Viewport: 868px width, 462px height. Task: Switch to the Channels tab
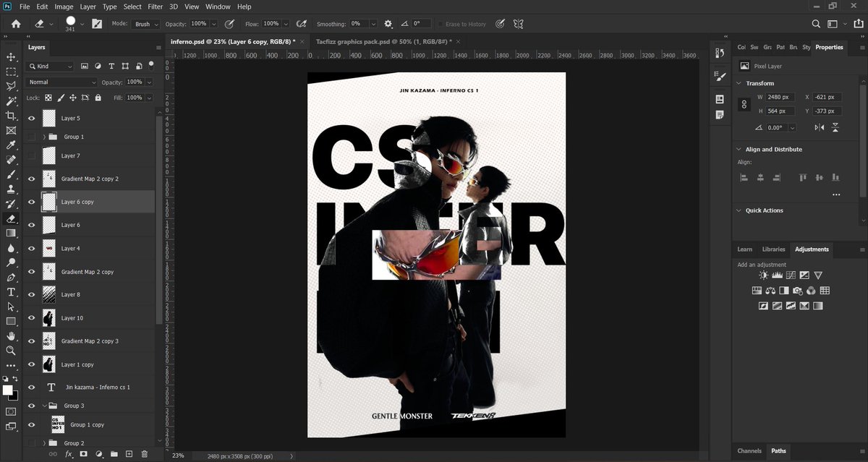(749, 451)
